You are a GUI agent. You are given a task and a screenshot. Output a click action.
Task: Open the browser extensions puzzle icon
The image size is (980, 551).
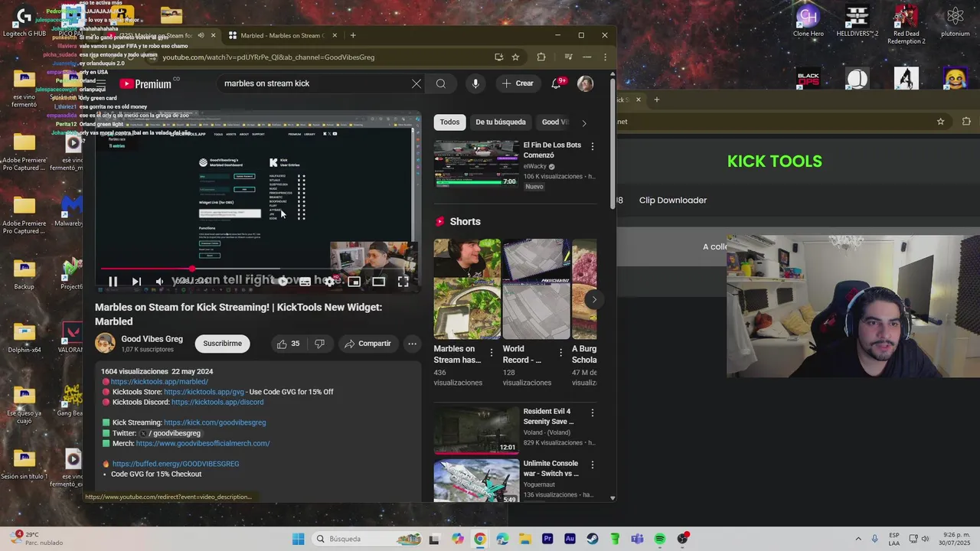point(541,57)
